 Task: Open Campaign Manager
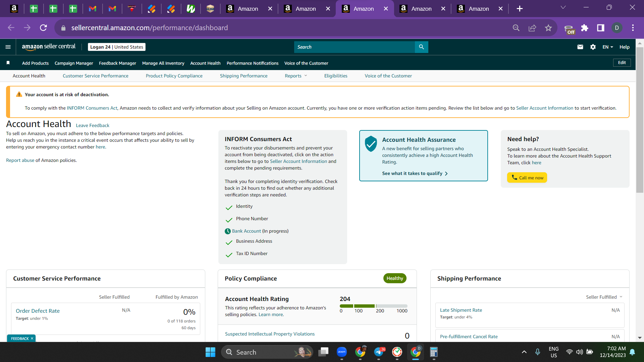point(74,63)
